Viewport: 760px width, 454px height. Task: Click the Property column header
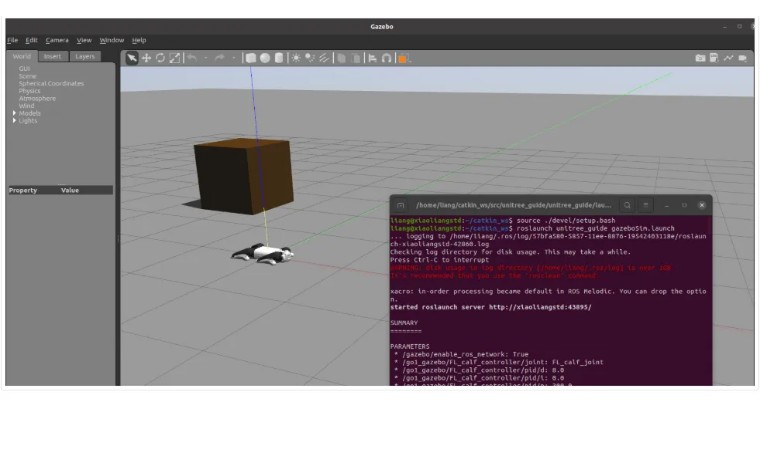(x=23, y=190)
